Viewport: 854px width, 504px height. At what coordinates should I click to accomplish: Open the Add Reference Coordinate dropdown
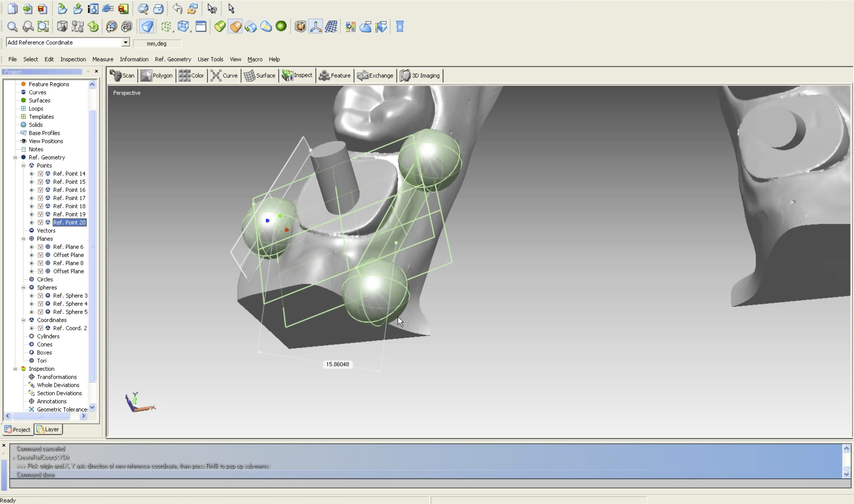(x=125, y=42)
